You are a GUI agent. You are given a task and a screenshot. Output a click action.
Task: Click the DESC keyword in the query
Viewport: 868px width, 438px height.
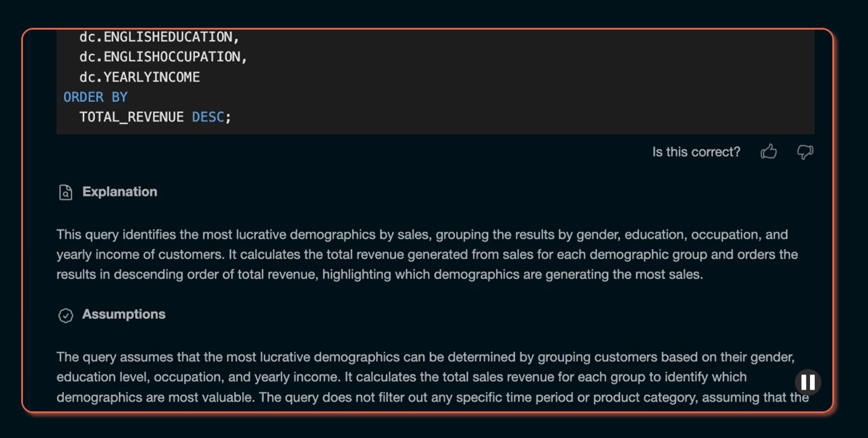(208, 117)
